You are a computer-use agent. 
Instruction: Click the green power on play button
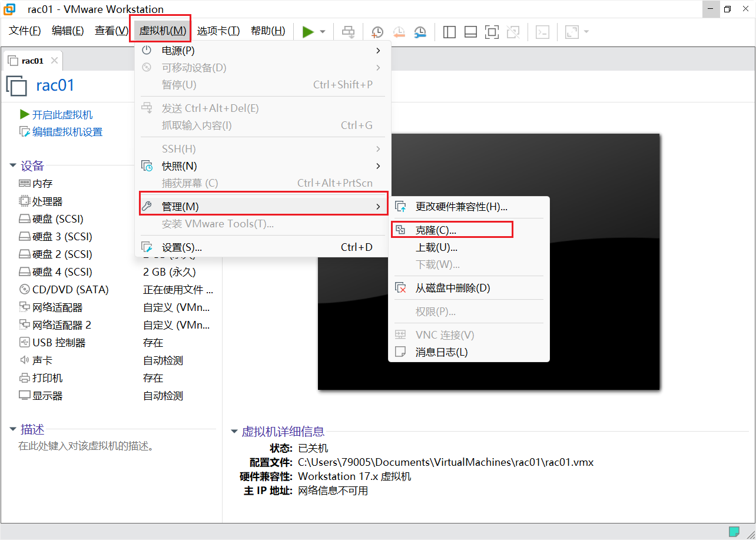click(x=308, y=32)
